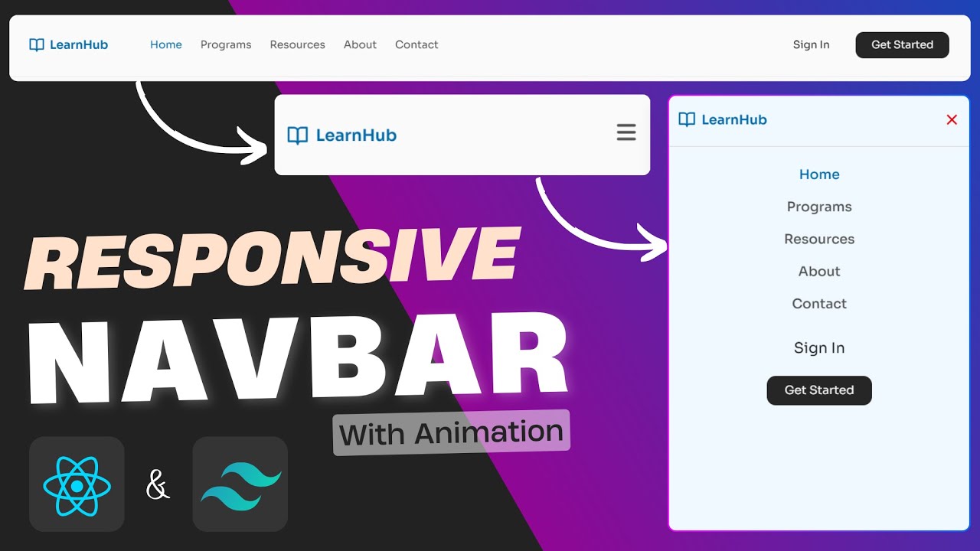Click the LearnHub book logo in desktop navbar
The height and width of the screenshot is (551, 980).
[x=37, y=44]
